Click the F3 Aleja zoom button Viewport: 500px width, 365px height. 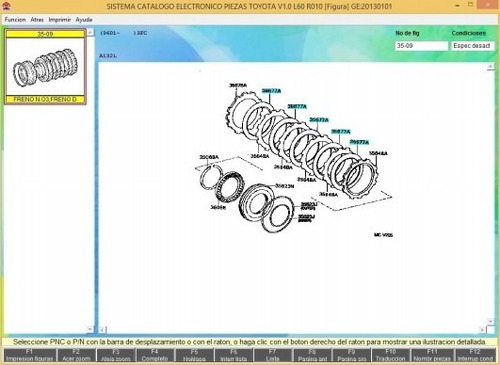[x=116, y=355]
